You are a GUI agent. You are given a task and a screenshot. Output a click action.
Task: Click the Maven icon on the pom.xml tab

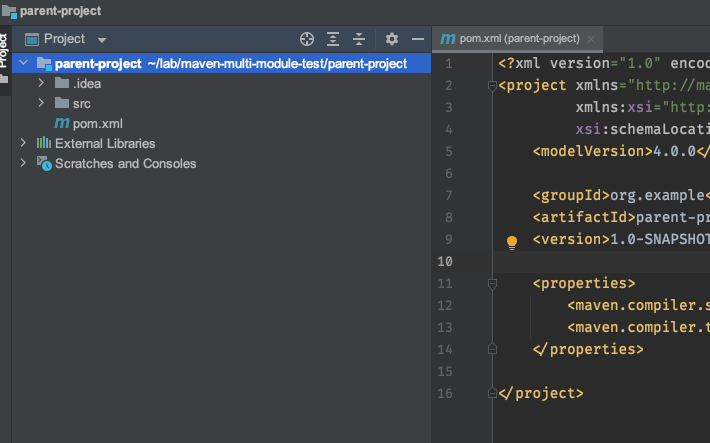[447, 39]
